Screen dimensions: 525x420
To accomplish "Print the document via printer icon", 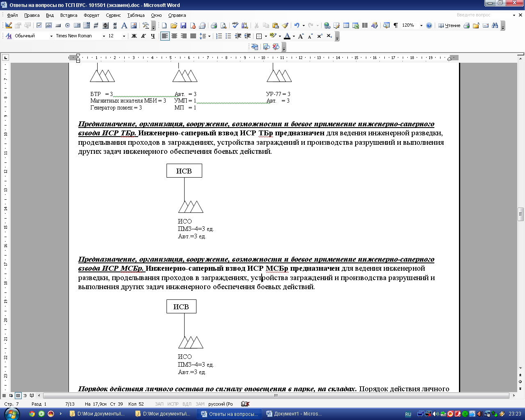I will (x=214, y=25).
